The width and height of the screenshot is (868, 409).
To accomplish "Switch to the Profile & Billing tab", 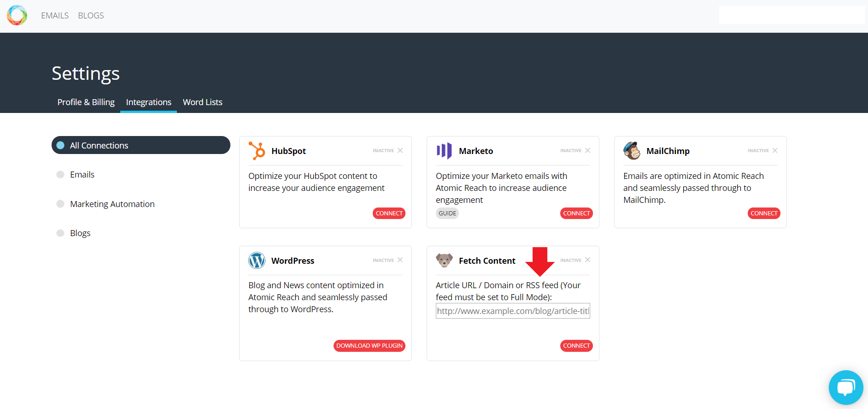I will [x=86, y=102].
